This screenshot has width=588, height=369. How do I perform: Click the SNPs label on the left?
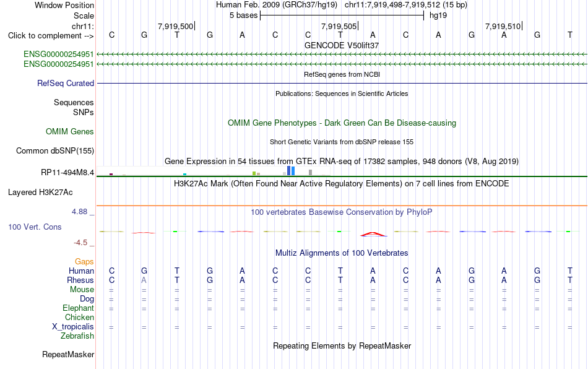pyautogui.click(x=84, y=112)
